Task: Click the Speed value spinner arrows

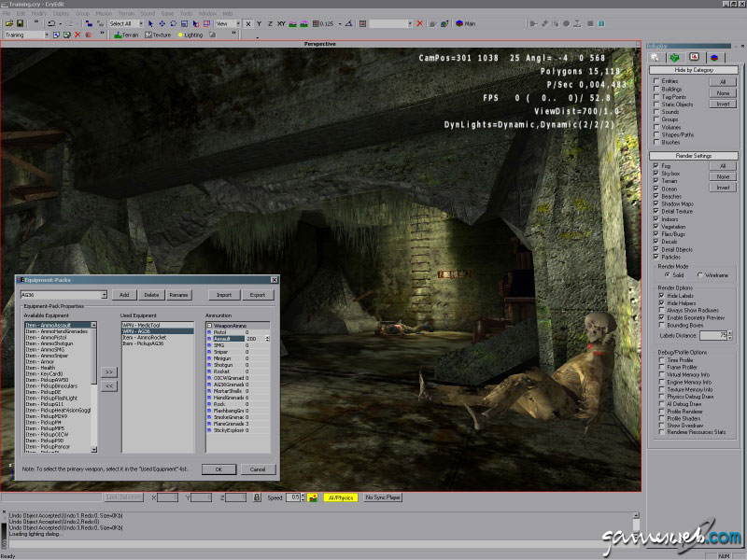Action: pos(303,497)
